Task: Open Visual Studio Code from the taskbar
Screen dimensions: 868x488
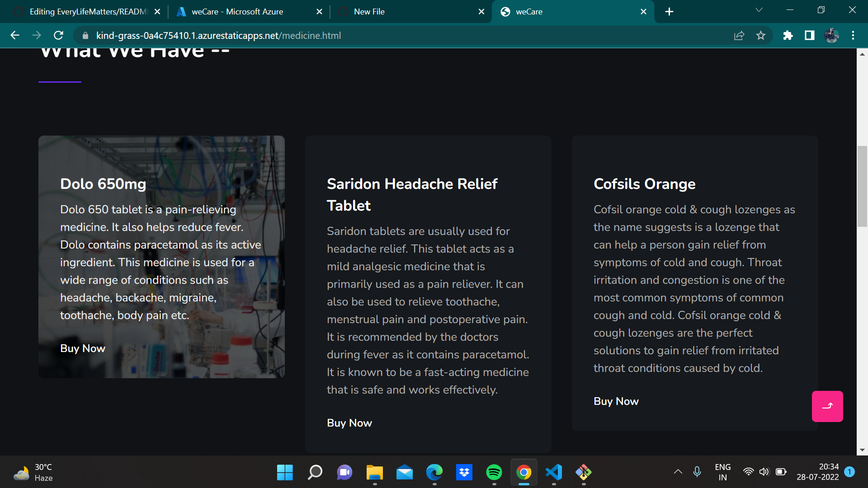Action: click(x=554, y=472)
